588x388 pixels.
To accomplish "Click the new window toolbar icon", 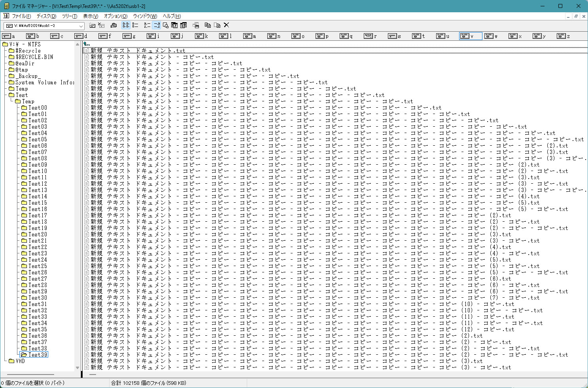I will [196, 25].
